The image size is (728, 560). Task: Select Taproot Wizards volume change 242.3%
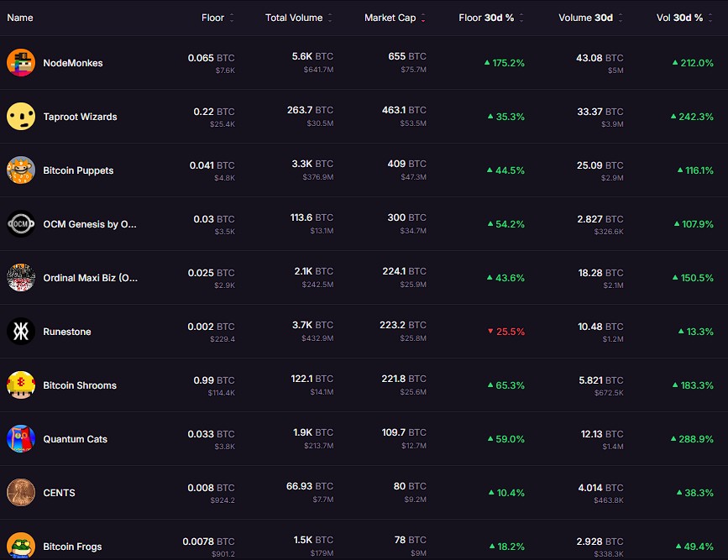point(692,117)
